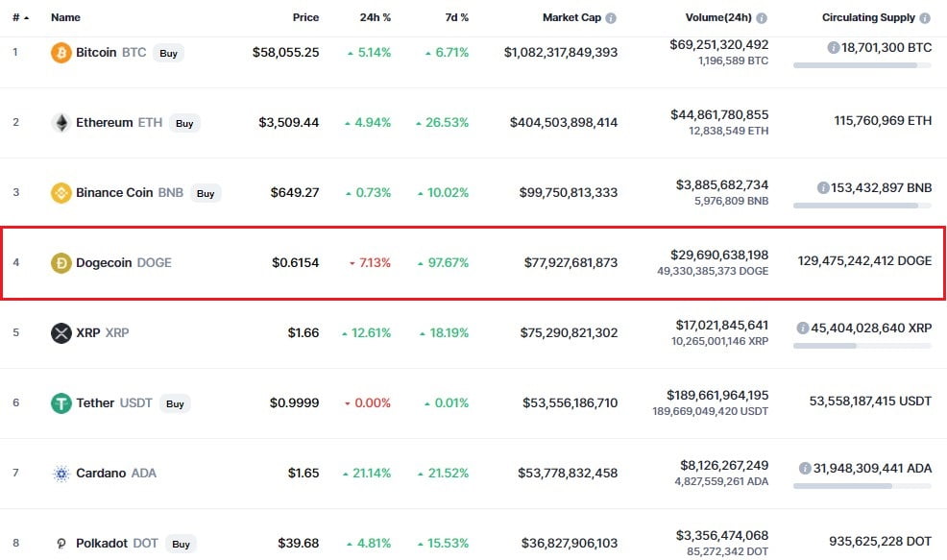The width and height of the screenshot is (947, 560).
Task: Click Buy button for Bitcoin
Action: [x=168, y=53]
